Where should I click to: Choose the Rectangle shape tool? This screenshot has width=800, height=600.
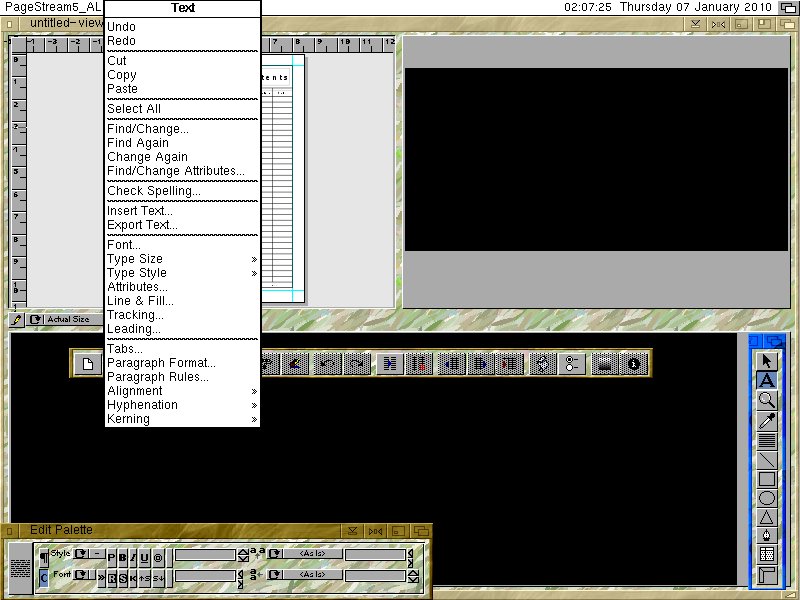coord(767,479)
